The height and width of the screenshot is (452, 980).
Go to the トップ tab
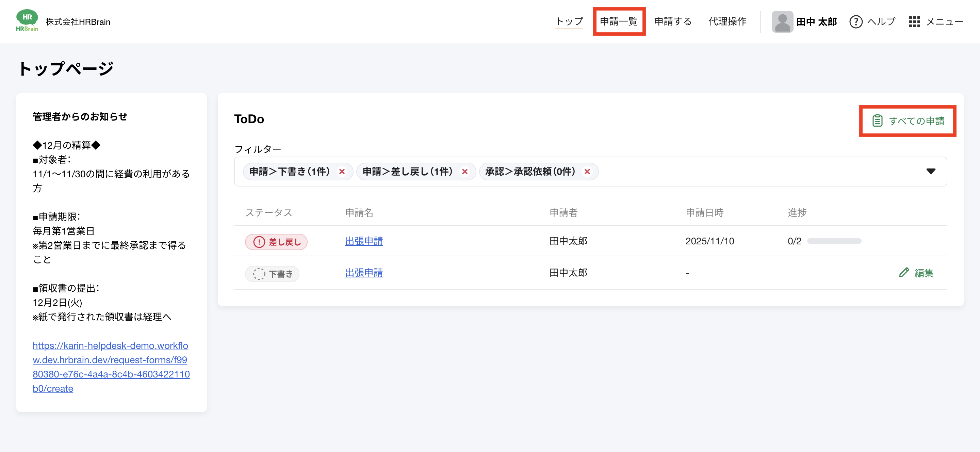[569, 21]
